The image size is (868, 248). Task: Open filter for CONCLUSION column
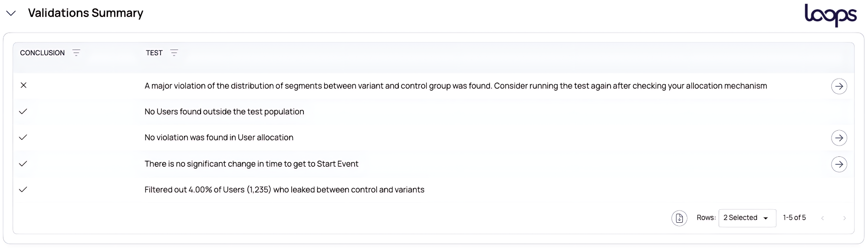76,53
